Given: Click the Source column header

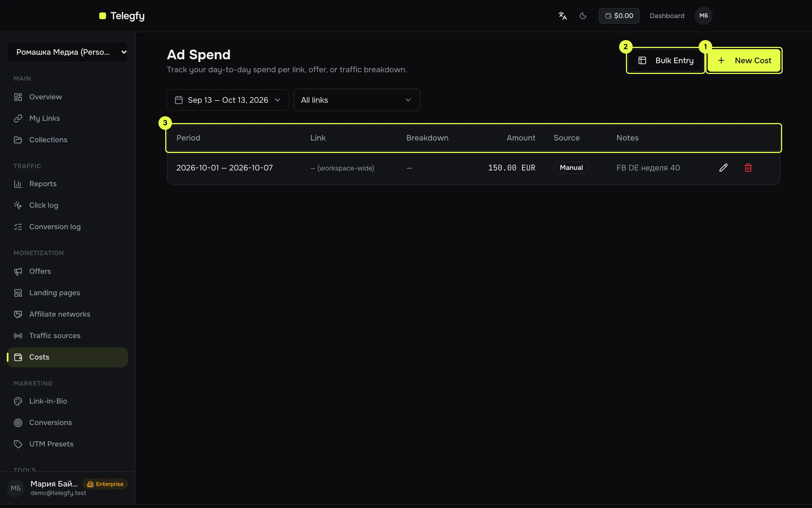Looking at the screenshot, I should [x=566, y=138].
